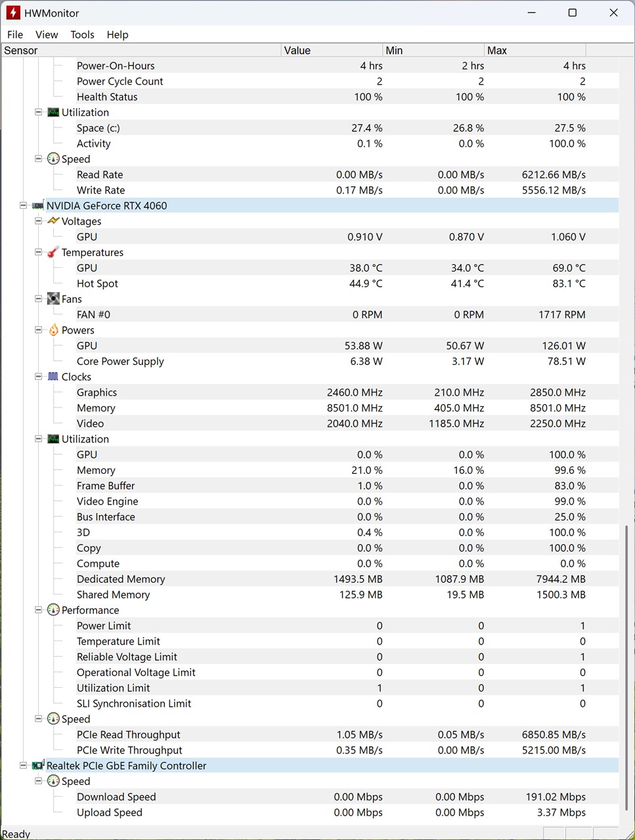Collapse the Realtek PCIe GbE Family Controller node
This screenshot has height=840, width=635.
(24, 766)
